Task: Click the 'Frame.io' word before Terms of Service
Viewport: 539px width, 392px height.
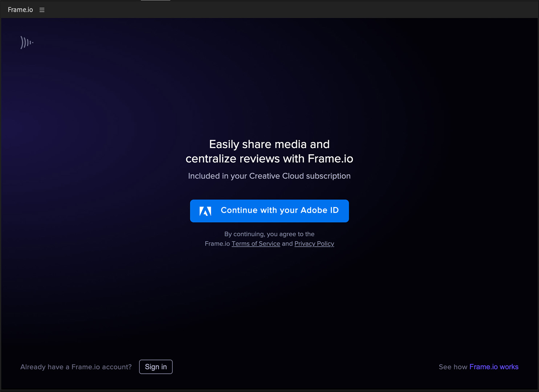Action: point(217,244)
